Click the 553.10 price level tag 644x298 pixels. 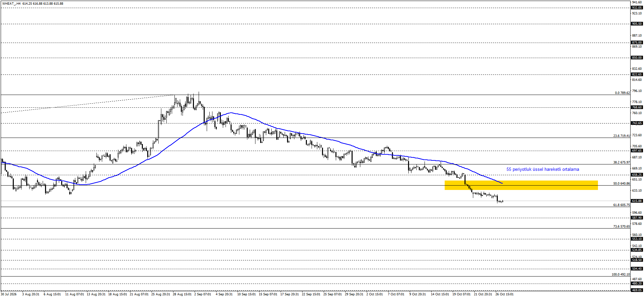(637, 239)
